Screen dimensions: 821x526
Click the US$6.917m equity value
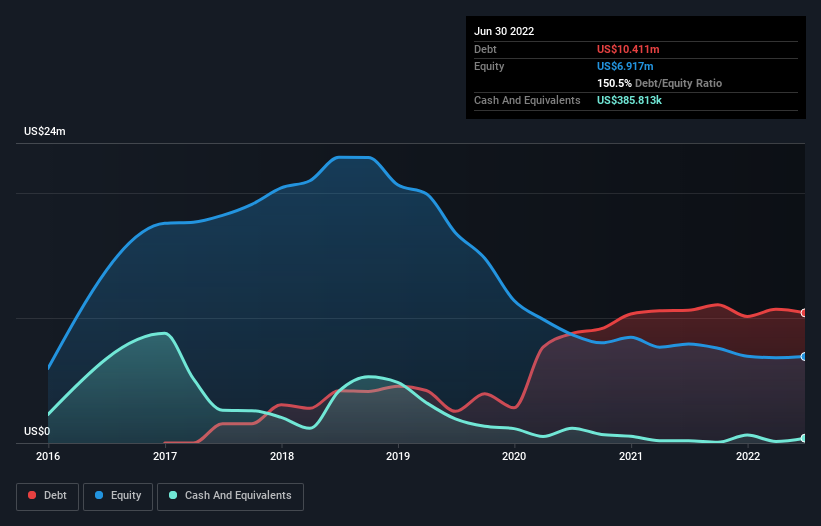pyautogui.click(x=625, y=66)
